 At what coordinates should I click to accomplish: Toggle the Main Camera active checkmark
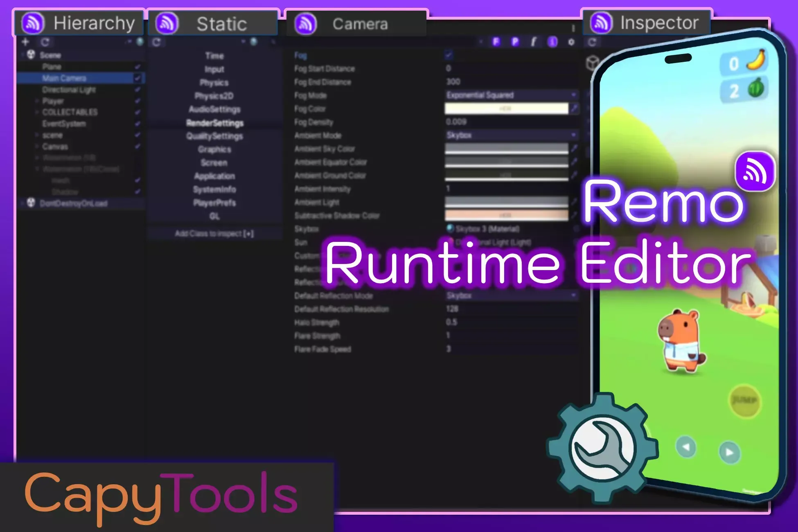pyautogui.click(x=138, y=78)
